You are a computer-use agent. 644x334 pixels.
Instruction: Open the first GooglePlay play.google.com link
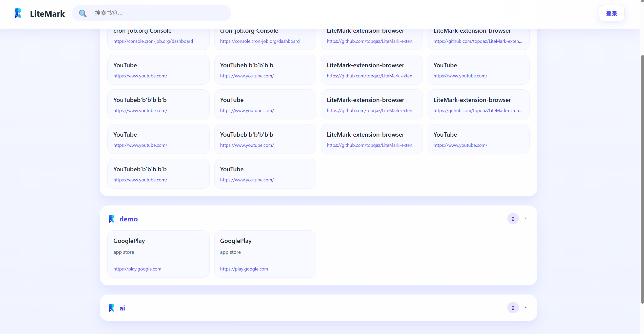tap(137, 269)
